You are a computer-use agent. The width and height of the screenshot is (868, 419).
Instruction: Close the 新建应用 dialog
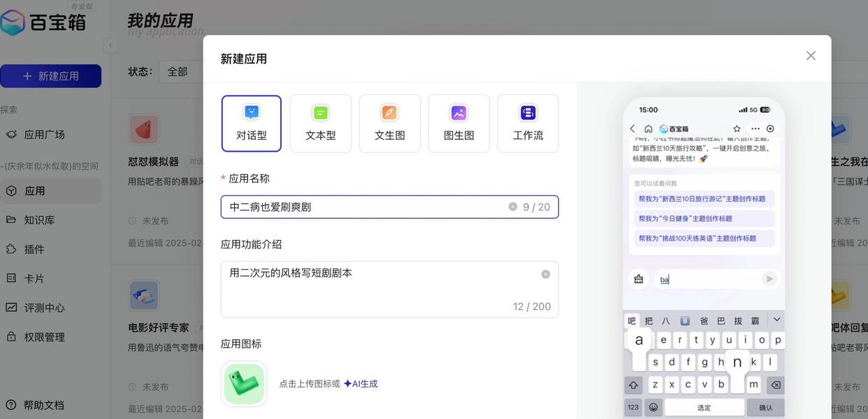tap(811, 56)
